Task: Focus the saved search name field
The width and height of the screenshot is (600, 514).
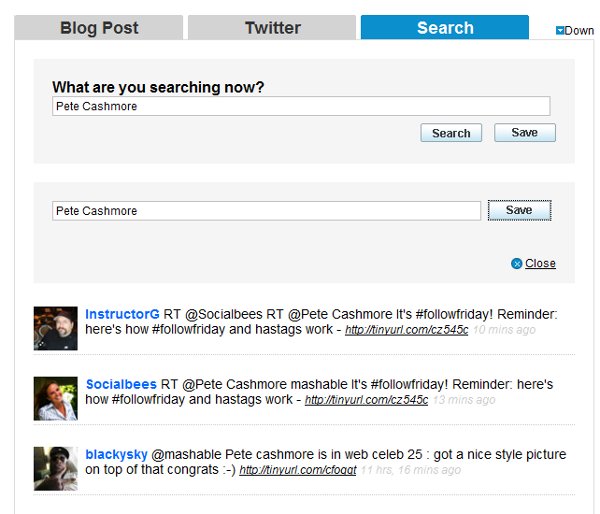Action: 266,211
